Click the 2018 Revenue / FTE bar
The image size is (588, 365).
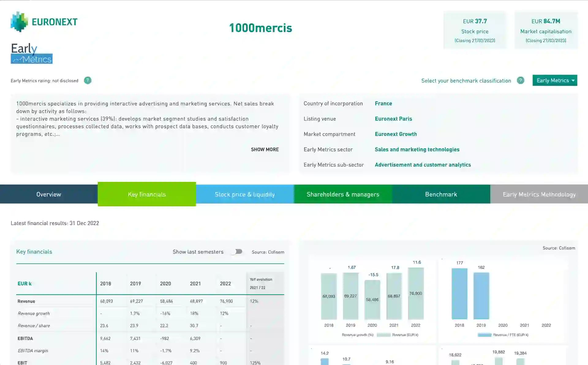459,294
